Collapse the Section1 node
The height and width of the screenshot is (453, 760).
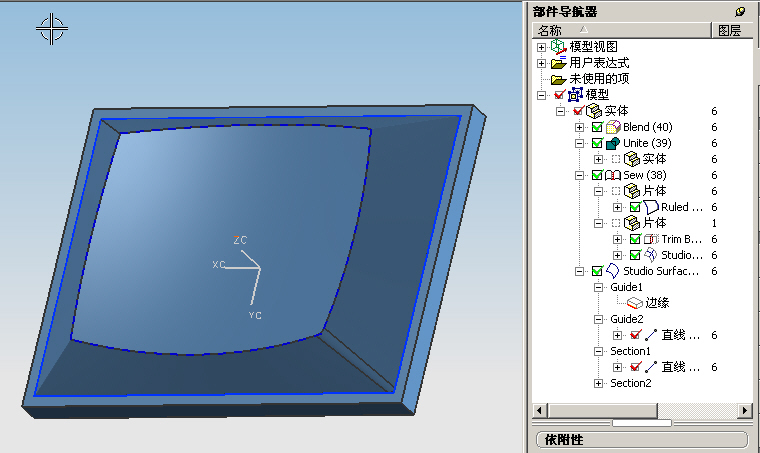(x=598, y=351)
